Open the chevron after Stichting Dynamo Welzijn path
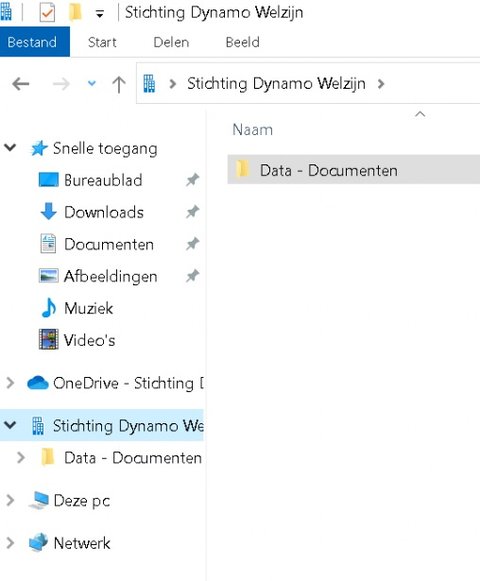This screenshot has height=581, width=480. [x=381, y=84]
